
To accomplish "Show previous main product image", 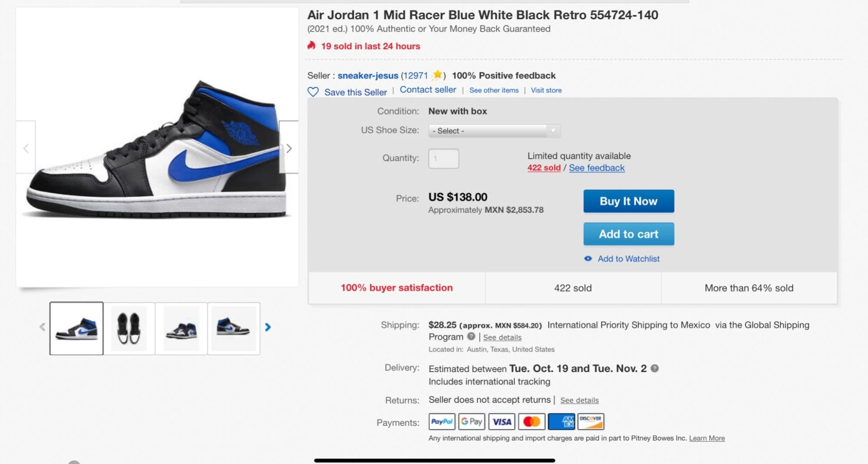I will (26, 148).
